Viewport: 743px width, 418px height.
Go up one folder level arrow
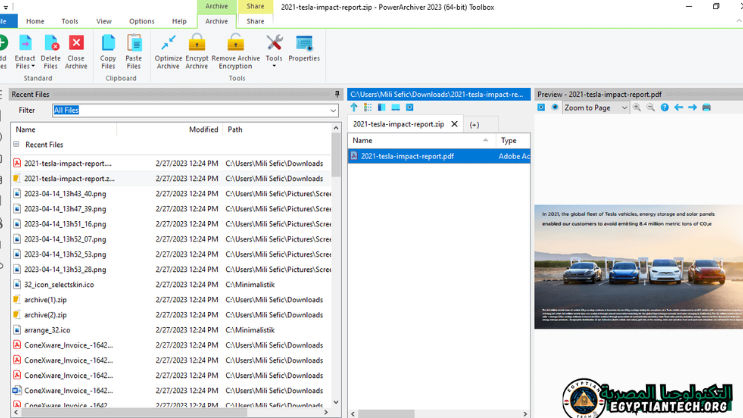tap(354, 107)
